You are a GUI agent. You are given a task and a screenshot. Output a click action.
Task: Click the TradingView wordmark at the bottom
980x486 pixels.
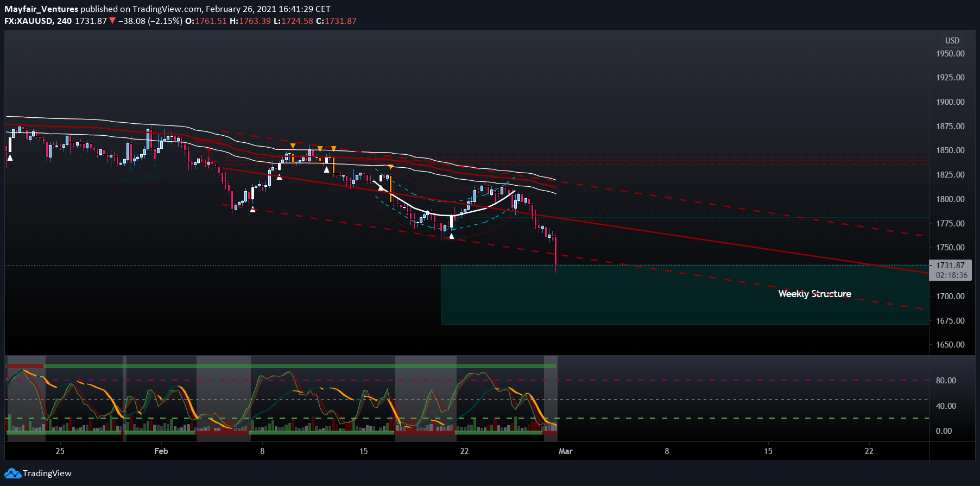pos(47,474)
